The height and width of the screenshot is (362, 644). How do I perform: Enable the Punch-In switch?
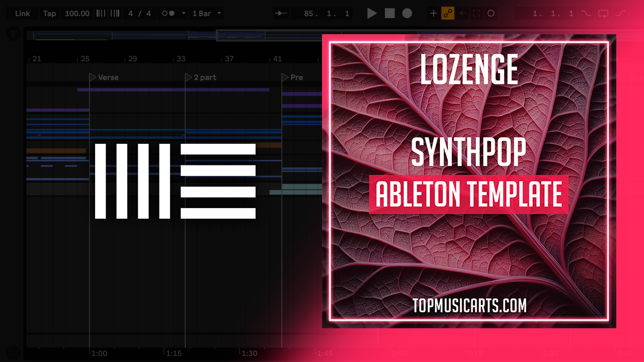coord(586,14)
